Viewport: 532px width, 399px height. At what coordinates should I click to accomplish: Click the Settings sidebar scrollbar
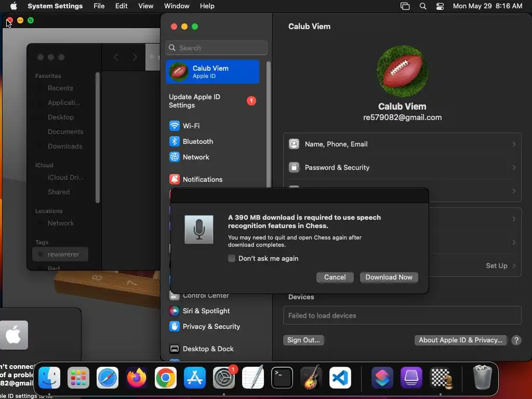click(269, 124)
